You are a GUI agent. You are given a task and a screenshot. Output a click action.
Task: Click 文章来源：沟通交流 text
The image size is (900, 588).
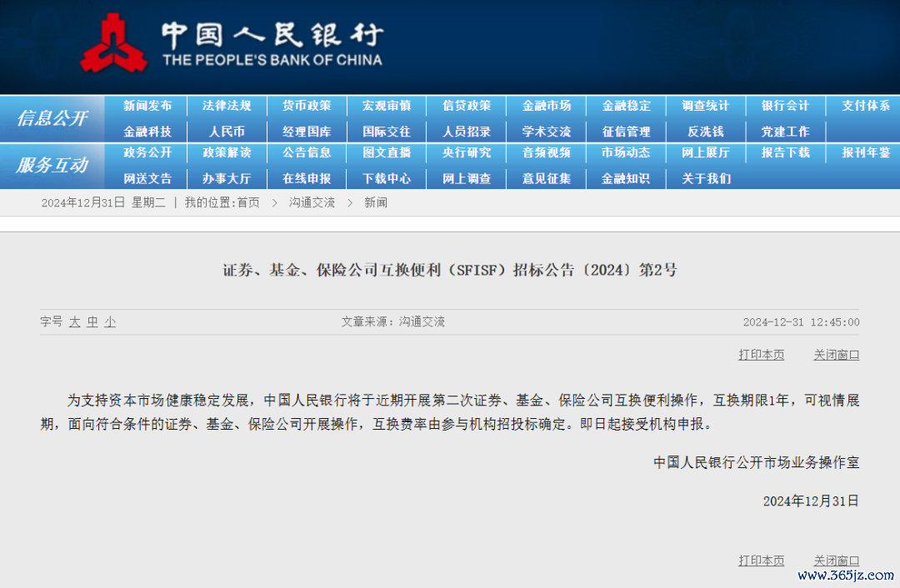(393, 321)
